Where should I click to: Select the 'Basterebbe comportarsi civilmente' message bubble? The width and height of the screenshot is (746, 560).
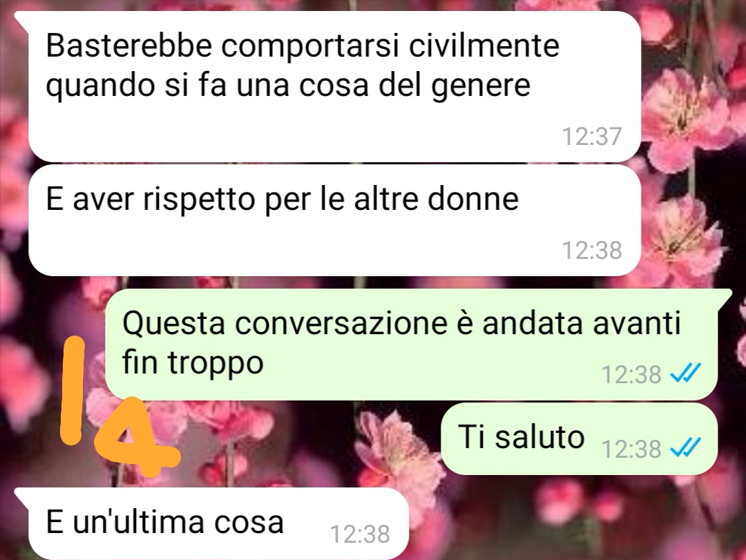[x=334, y=86]
